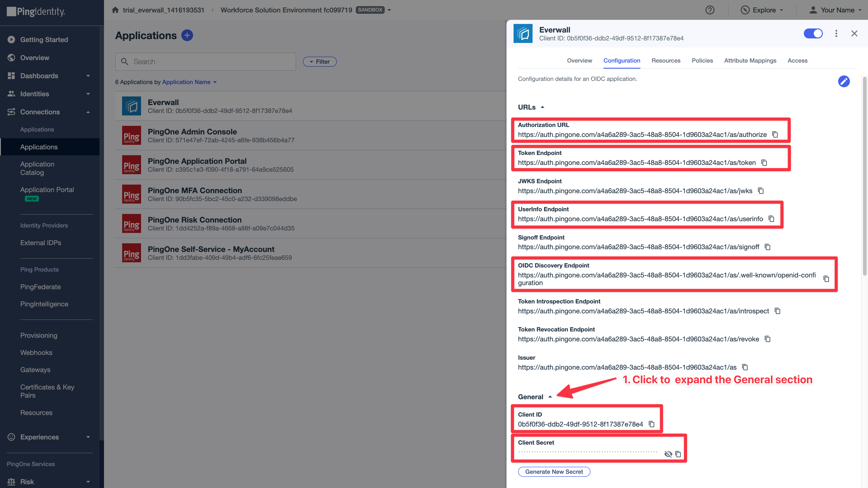Click Generate New Secret button
This screenshot has width=868, height=488.
[x=554, y=472]
